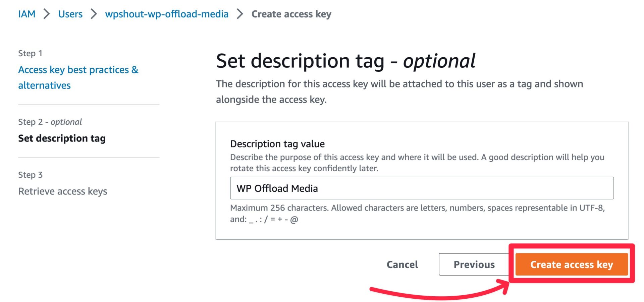Click the chevron between IAM and Users
The width and height of the screenshot is (644, 302).
click(48, 14)
